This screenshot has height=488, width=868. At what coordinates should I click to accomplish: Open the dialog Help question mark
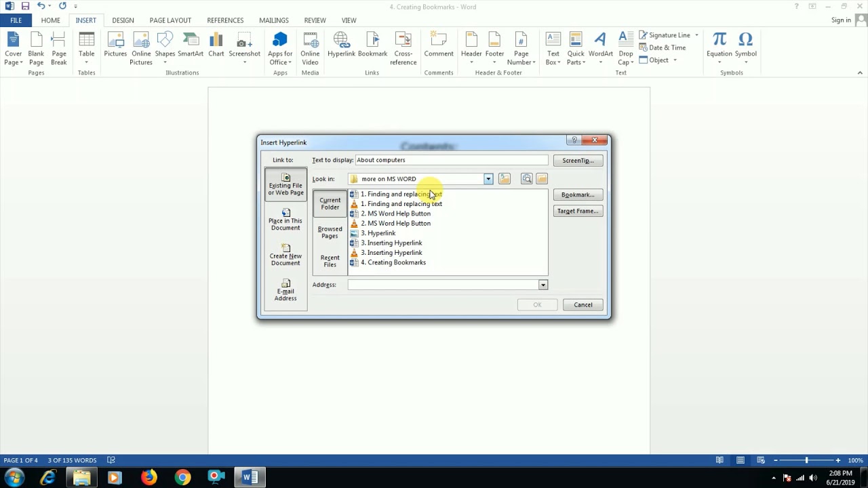574,140
